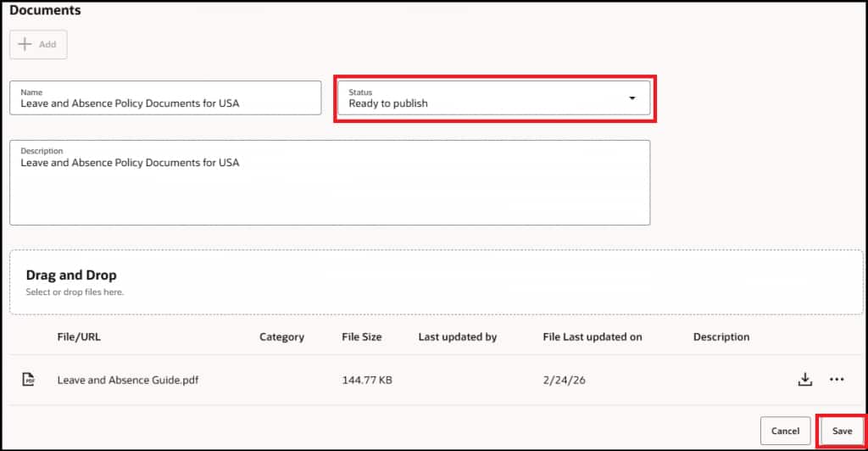The width and height of the screenshot is (868, 451).
Task: Open the three-dot more actions menu
Action: click(837, 380)
